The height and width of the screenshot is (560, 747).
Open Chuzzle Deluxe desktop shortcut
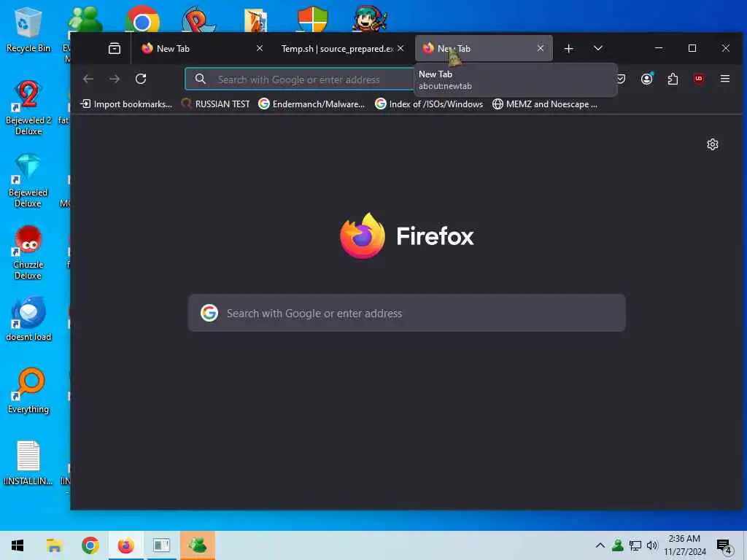point(28,253)
